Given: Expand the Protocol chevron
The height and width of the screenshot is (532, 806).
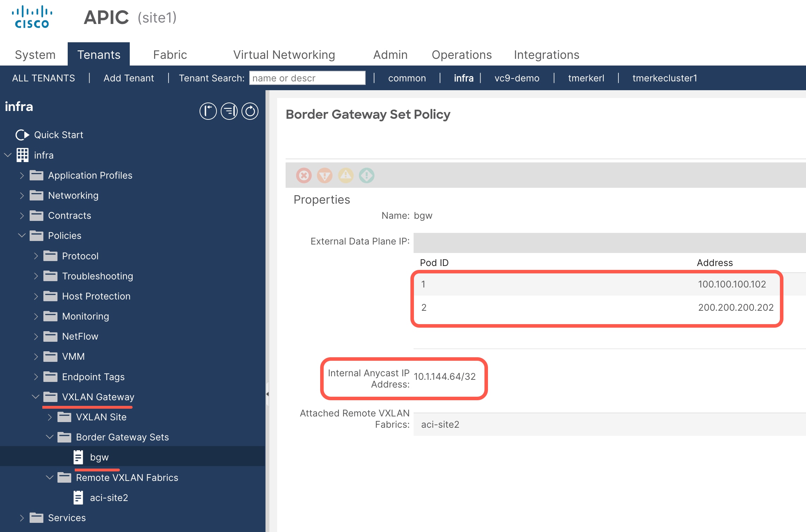Looking at the screenshot, I should [x=36, y=256].
